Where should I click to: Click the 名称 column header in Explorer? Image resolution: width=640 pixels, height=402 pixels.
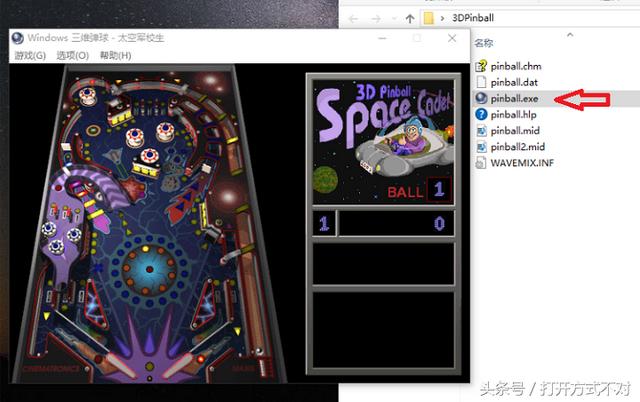point(484,43)
